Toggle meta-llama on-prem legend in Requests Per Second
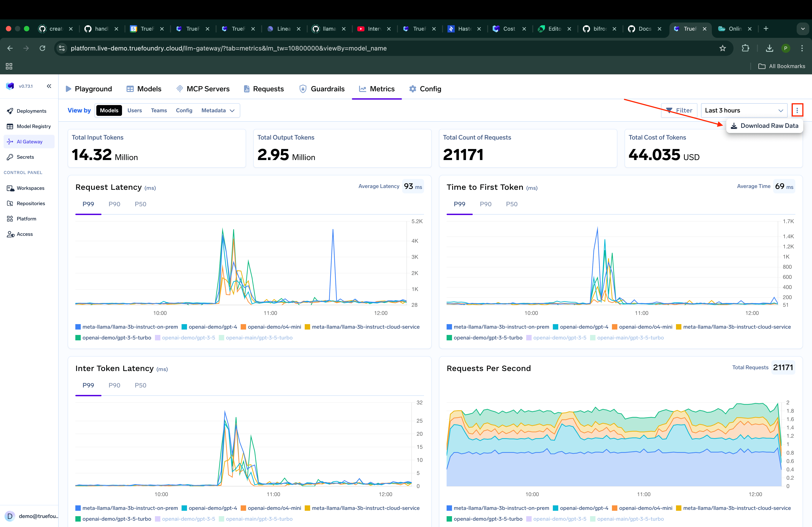 [498, 508]
